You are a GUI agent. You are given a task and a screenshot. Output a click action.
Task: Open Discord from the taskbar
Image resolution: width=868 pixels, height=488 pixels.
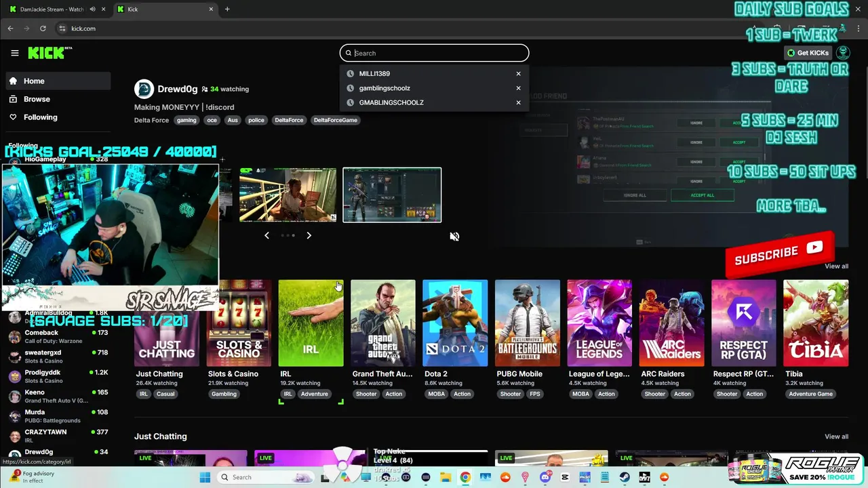click(545, 477)
